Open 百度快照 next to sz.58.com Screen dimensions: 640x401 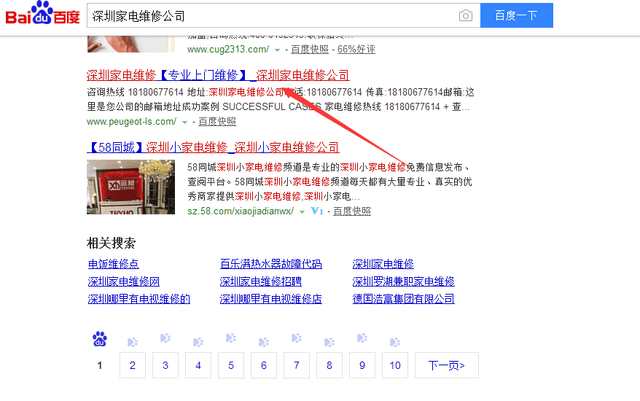352,211
